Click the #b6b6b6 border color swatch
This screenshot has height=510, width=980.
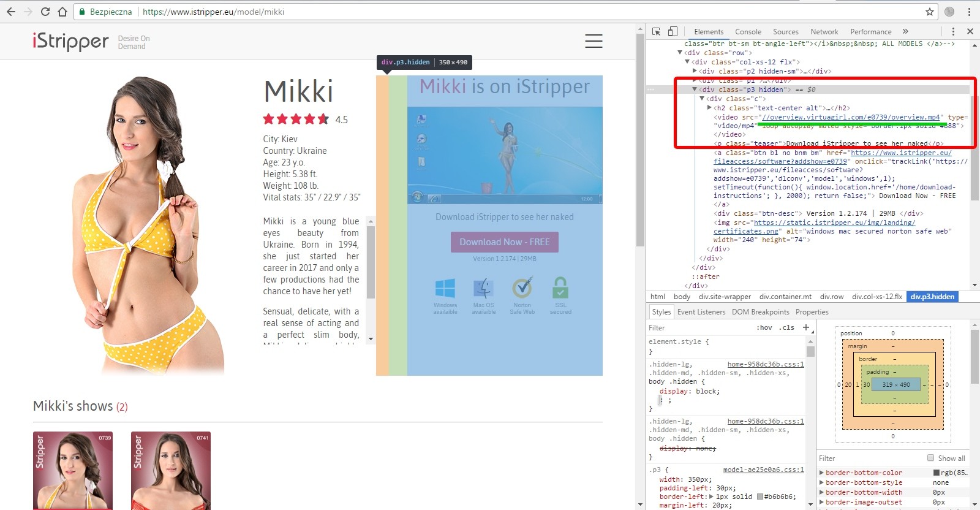tap(760, 497)
